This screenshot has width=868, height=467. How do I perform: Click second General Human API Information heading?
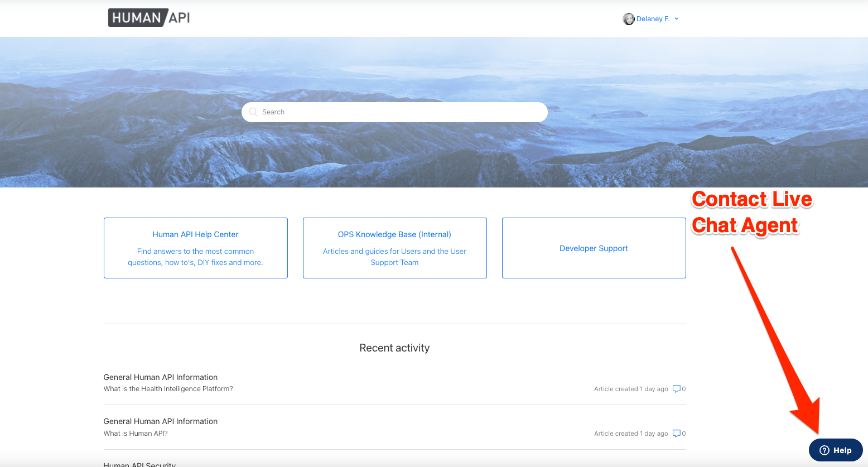coord(161,421)
